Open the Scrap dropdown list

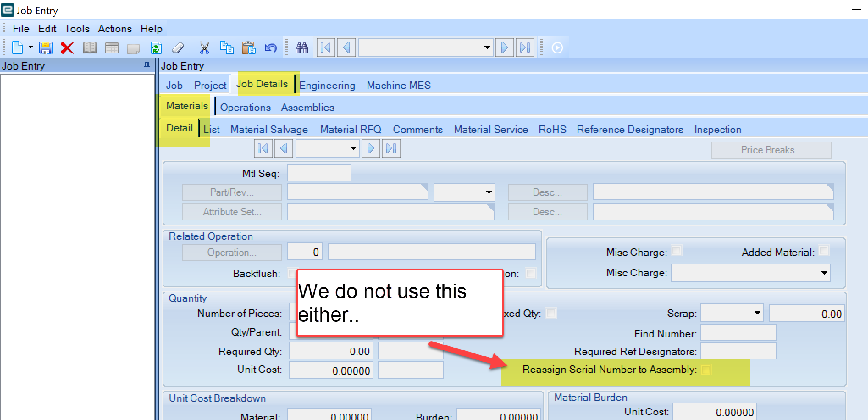(757, 313)
